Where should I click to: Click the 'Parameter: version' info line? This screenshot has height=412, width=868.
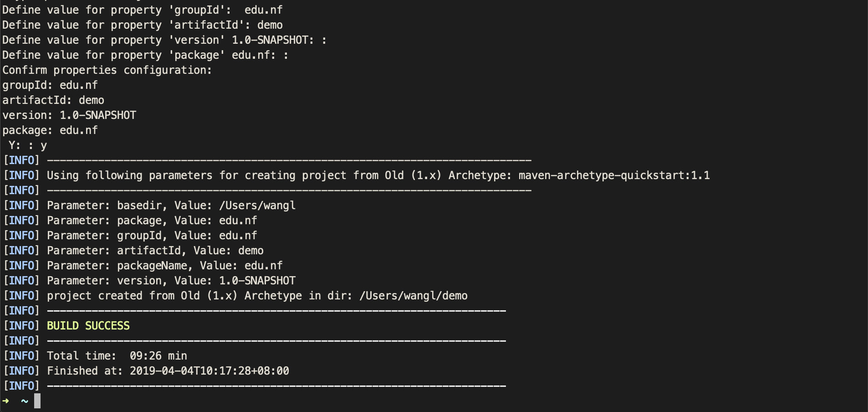point(171,281)
